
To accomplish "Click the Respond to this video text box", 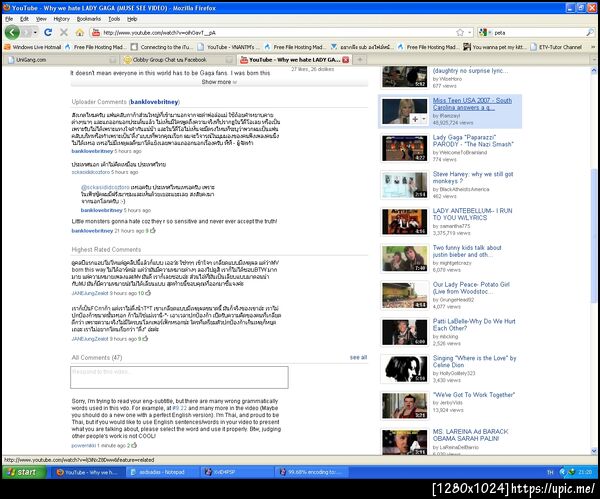I will pyautogui.click(x=179, y=377).
